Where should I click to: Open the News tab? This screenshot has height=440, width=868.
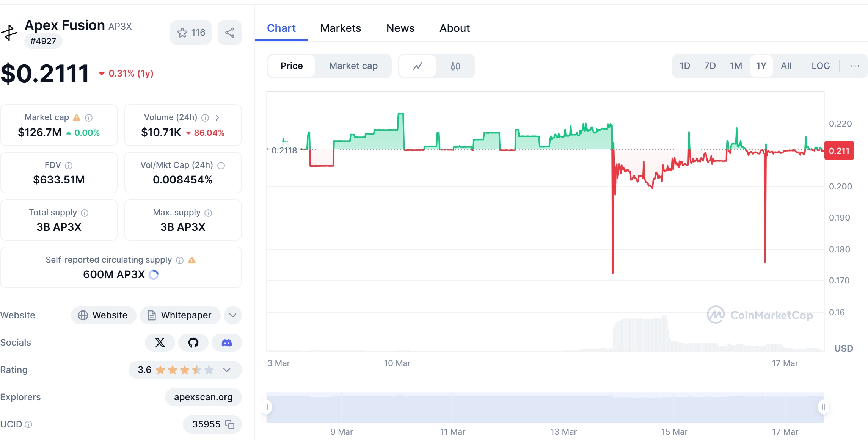click(x=400, y=28)
